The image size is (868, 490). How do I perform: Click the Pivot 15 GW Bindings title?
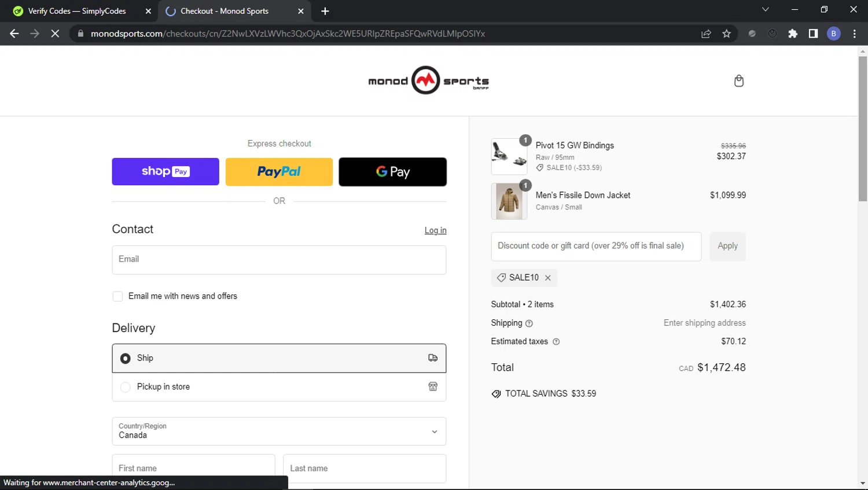[x=575, y=146]
